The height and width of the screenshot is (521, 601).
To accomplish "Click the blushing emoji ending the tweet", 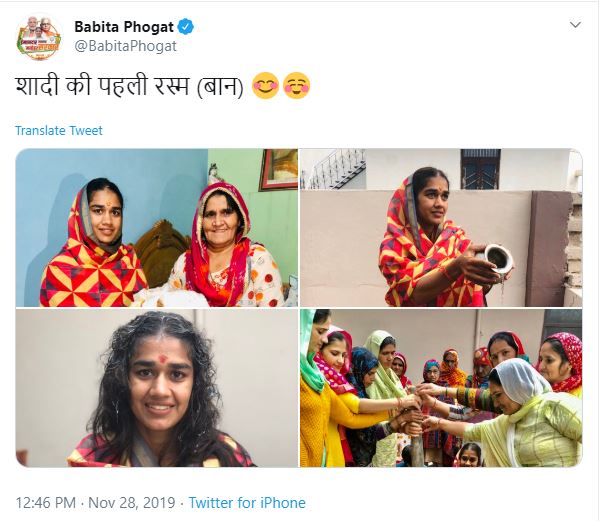I will click(x=297, y=86).
